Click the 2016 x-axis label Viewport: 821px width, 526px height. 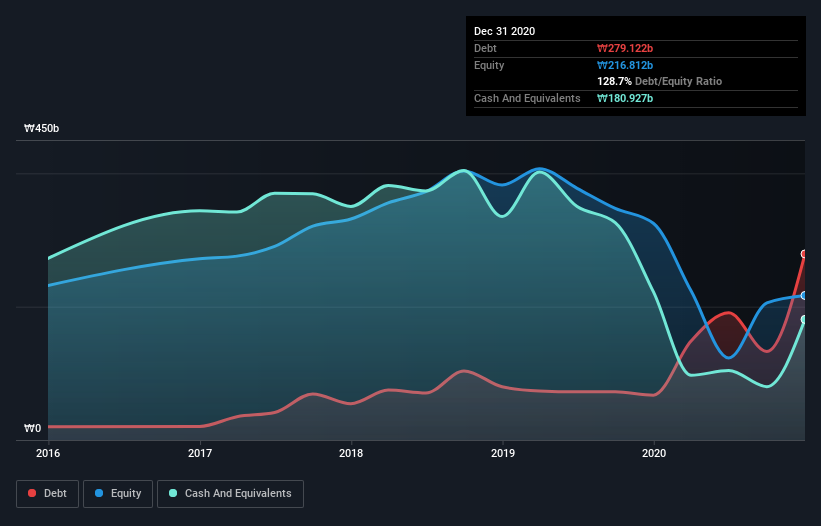tap(48, 453)
